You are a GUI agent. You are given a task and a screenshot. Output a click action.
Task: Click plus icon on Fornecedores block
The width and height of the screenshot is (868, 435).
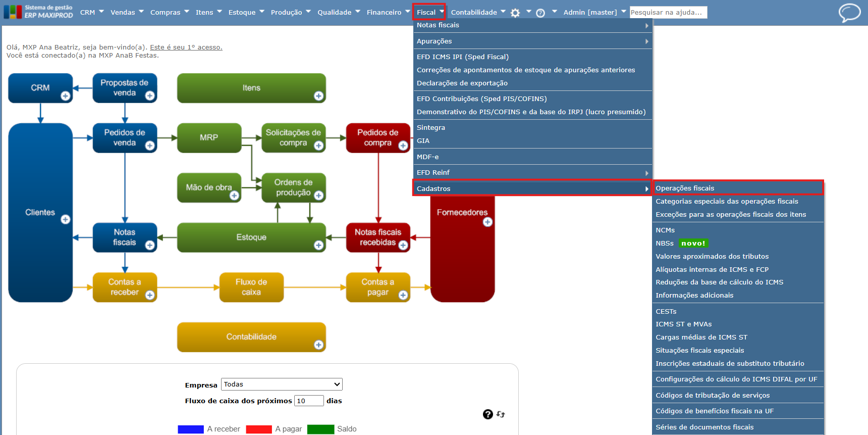pos(487,222)
